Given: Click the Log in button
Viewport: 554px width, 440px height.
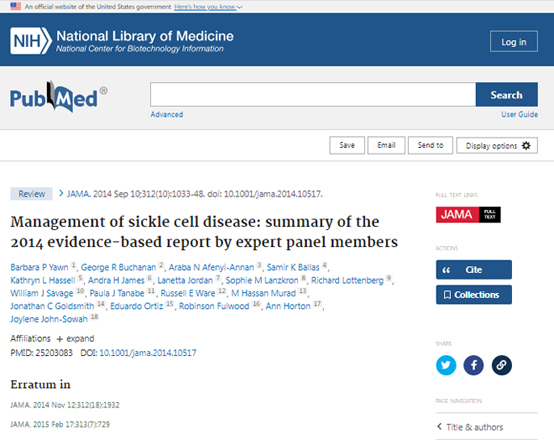Looking at the screenshot, I should point(514,42).
